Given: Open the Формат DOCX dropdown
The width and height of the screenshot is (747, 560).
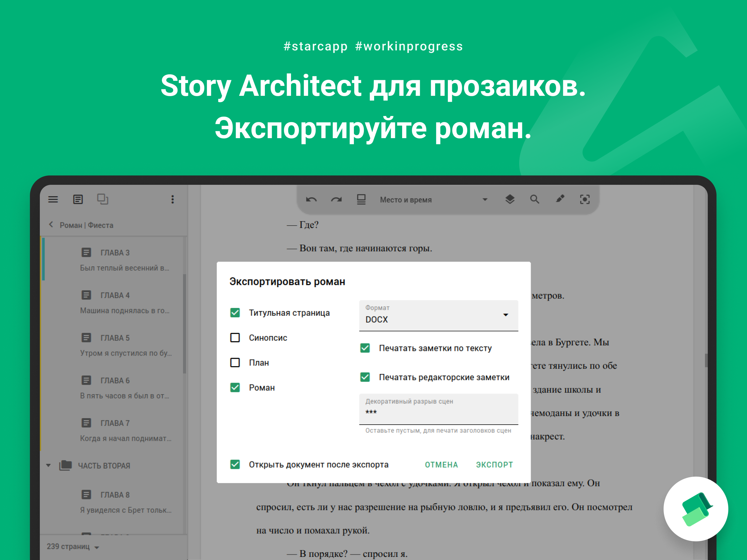Looking at the screenshot, I should [x=438, y=315].
